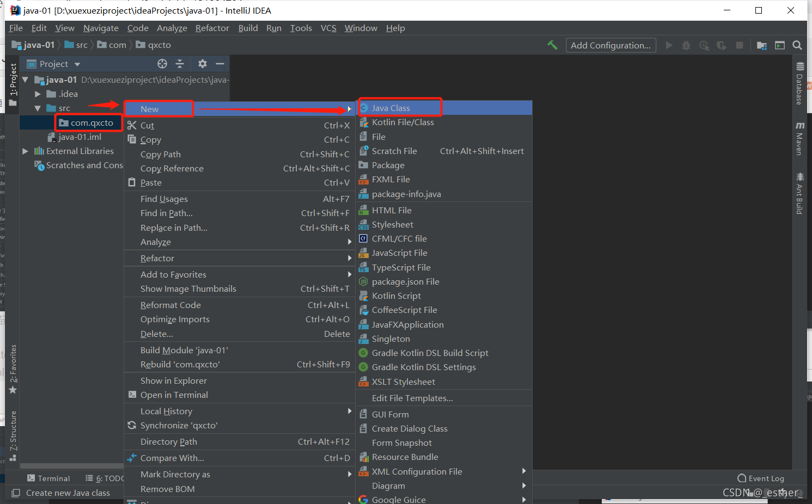Image resolution: width=812 pixels, height=504 pixels.
Task: Choose Java Class in New submenu
Action: tap(444, 108)
